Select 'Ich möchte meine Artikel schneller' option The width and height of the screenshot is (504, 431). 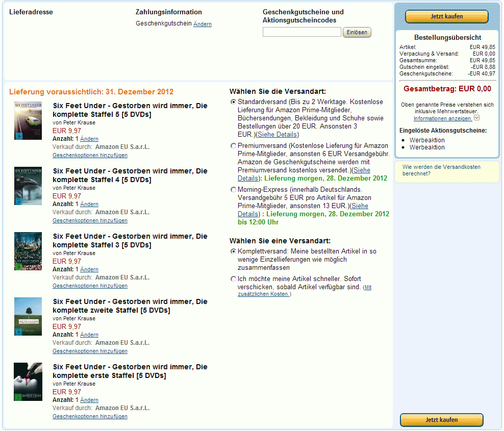(x=233, y=279)
